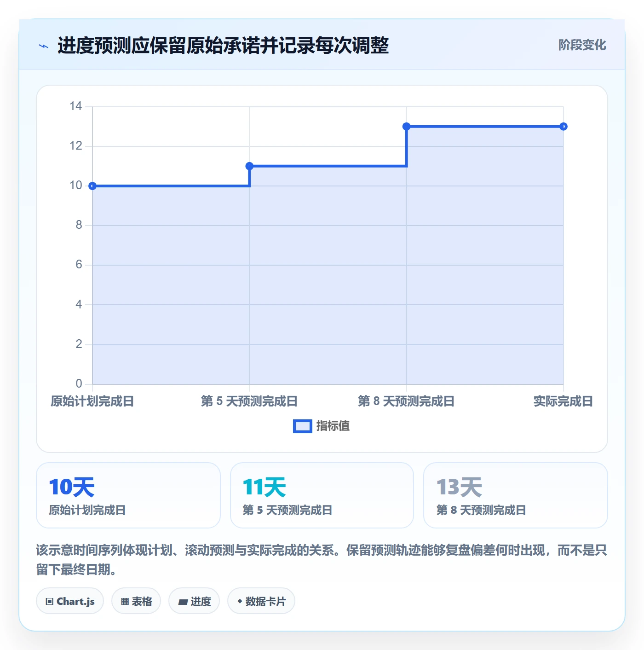The width and height of the screenshot is (644, 650).
Task: Click the Chart.js tag chip
Action: coord(70,601)
